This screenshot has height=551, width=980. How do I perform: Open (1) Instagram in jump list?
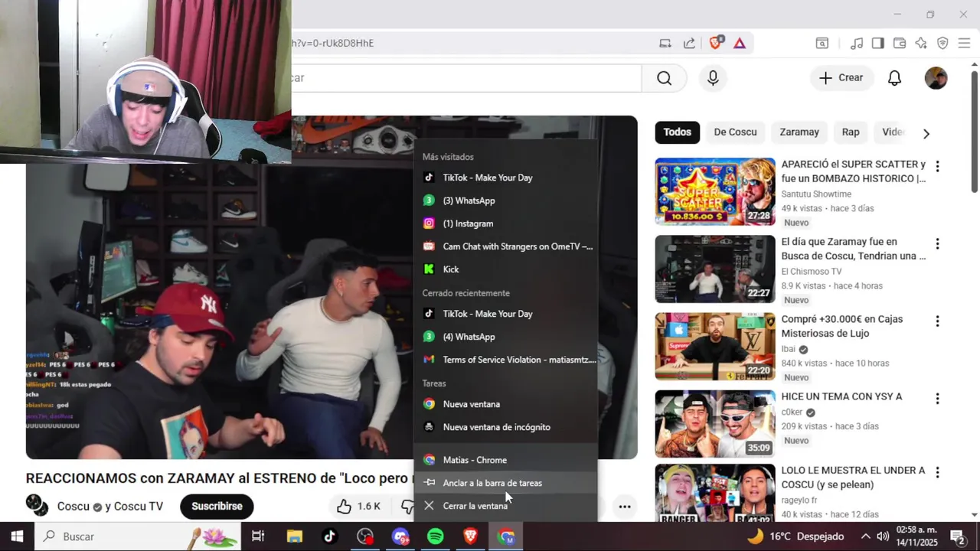tap(505, 223)
